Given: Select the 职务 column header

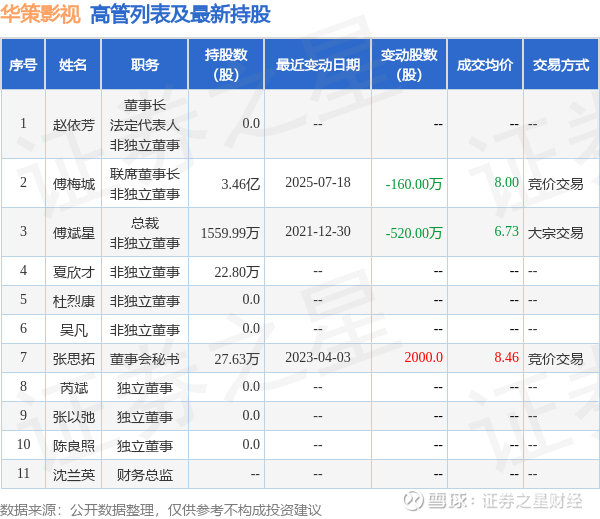Looking at the screenshot, I should (x=145, y=64).
